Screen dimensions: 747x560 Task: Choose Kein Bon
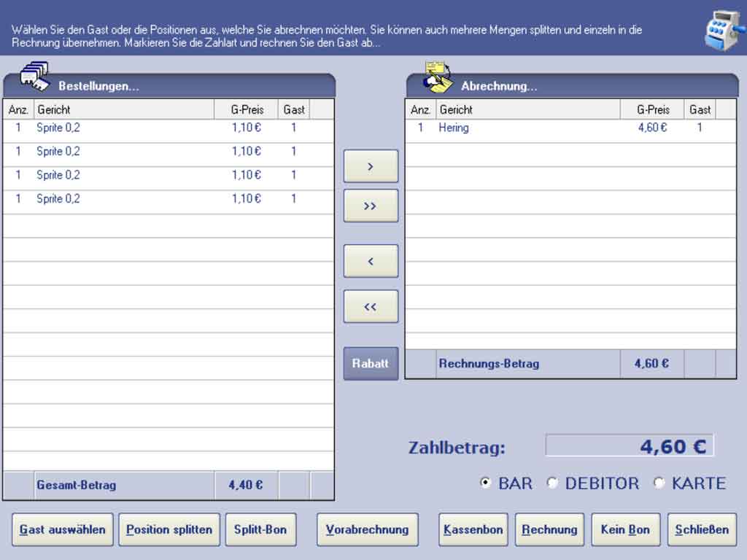[625, 529]
